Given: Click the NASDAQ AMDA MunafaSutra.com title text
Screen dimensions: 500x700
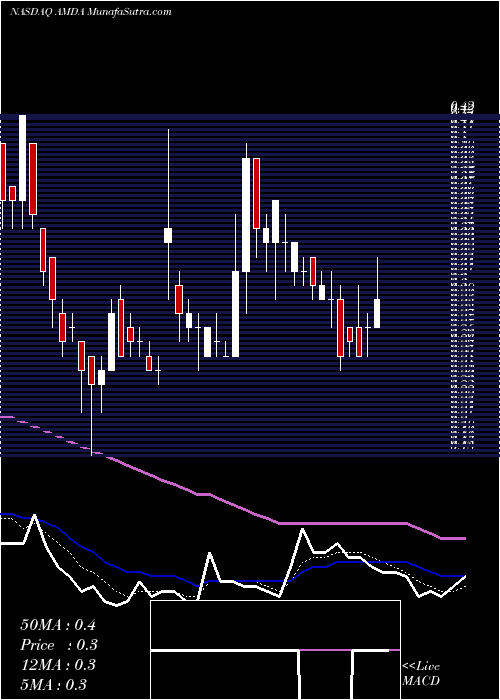Looking at the screenshot, I should tap(91, 12).
